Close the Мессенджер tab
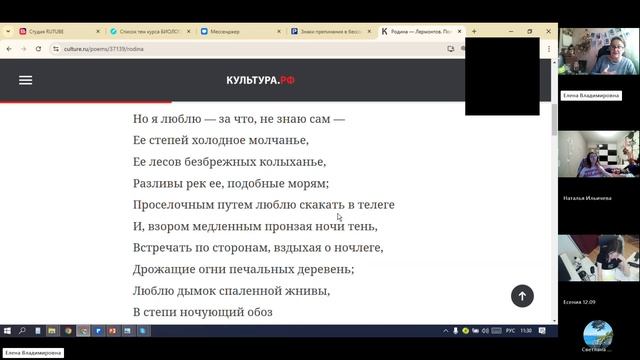This screenshot has height=360, width=640. (x=279, y=31)
